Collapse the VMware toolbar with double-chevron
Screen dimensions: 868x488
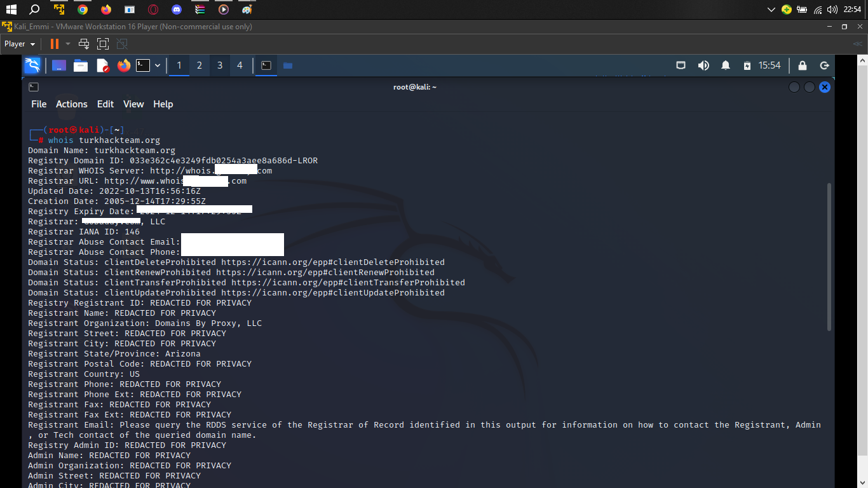click(857, 44)
